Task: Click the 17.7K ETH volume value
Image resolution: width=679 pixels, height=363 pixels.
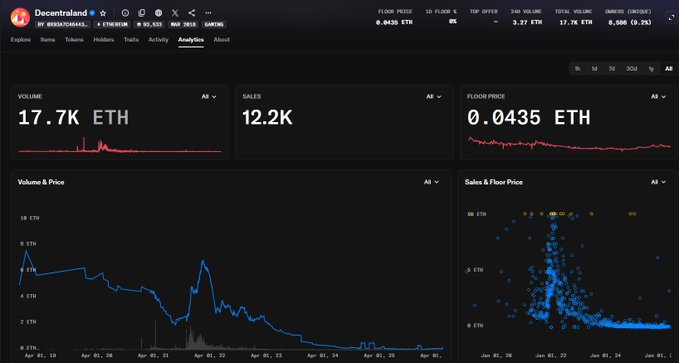Action: (73, 118)
